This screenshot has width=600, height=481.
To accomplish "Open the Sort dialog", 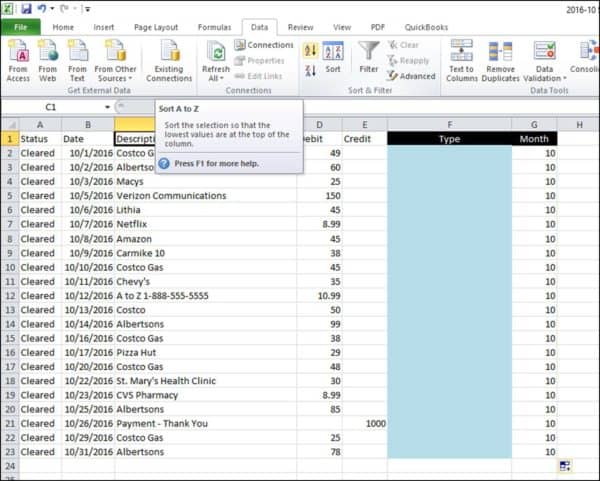I will point(333,57).
